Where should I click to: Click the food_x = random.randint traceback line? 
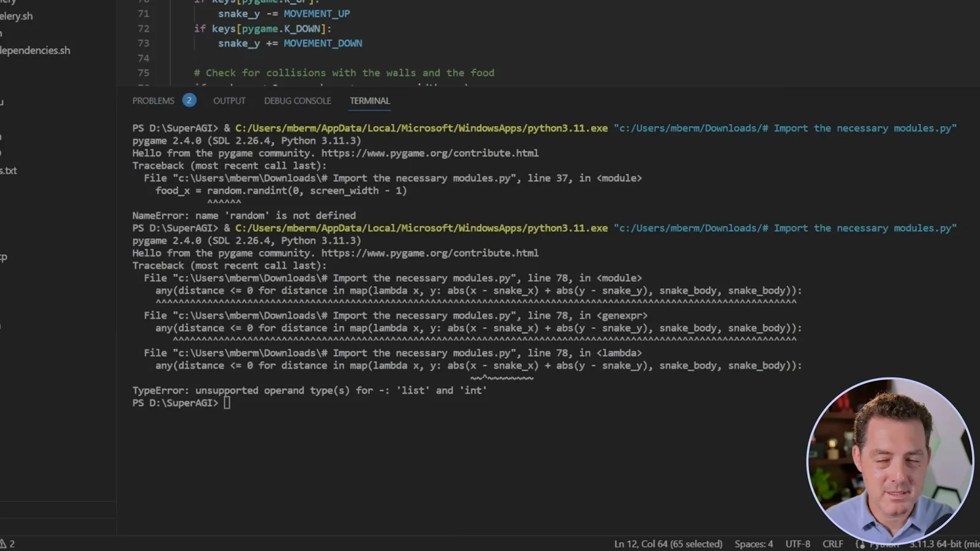[x=281, y=190]
